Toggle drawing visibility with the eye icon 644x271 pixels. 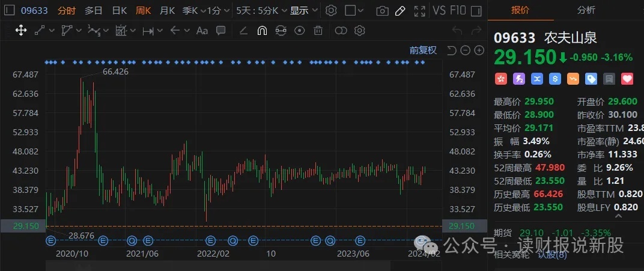[x=300, y=31]
